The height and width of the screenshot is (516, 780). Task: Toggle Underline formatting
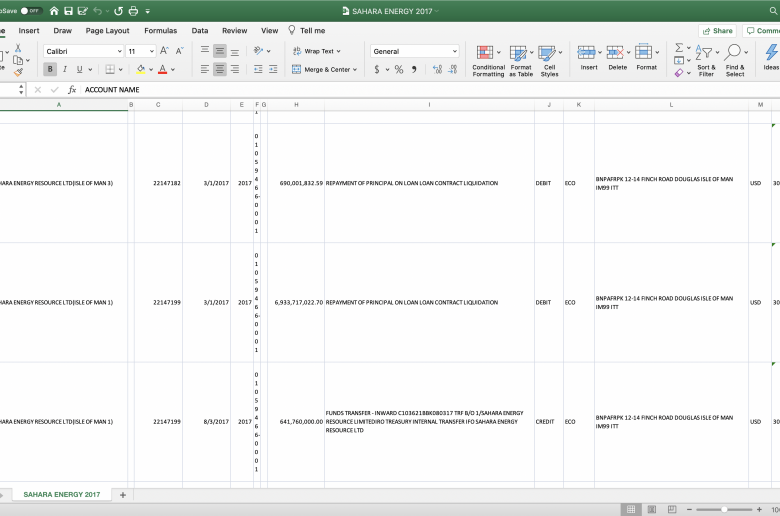point(79,69)
